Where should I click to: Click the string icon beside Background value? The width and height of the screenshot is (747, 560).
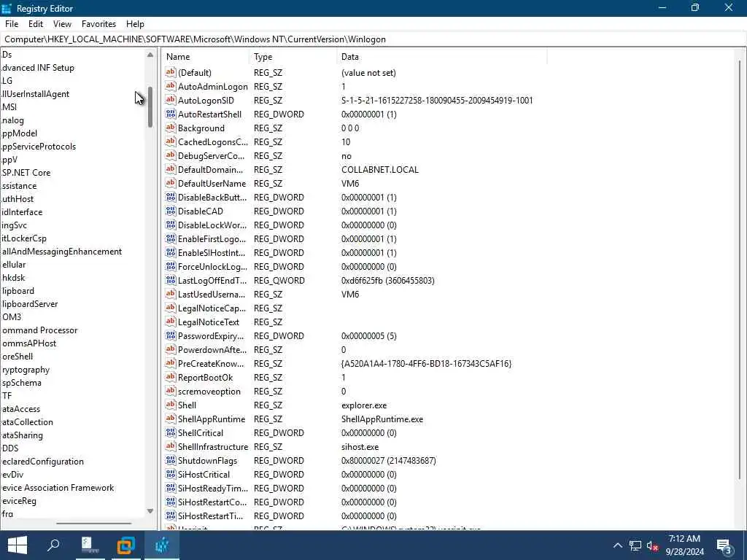point(170,128)
